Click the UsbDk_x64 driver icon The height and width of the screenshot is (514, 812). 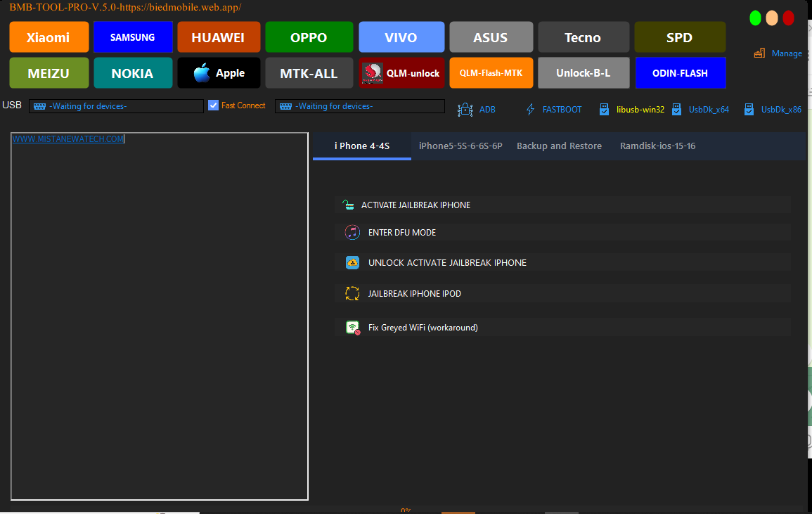point(676,109)
